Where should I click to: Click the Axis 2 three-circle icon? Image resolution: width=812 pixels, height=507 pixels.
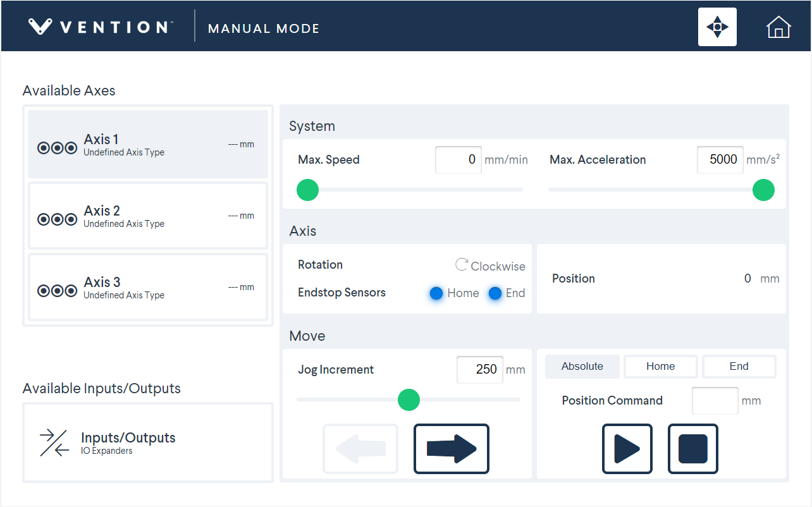pos(58,219)
